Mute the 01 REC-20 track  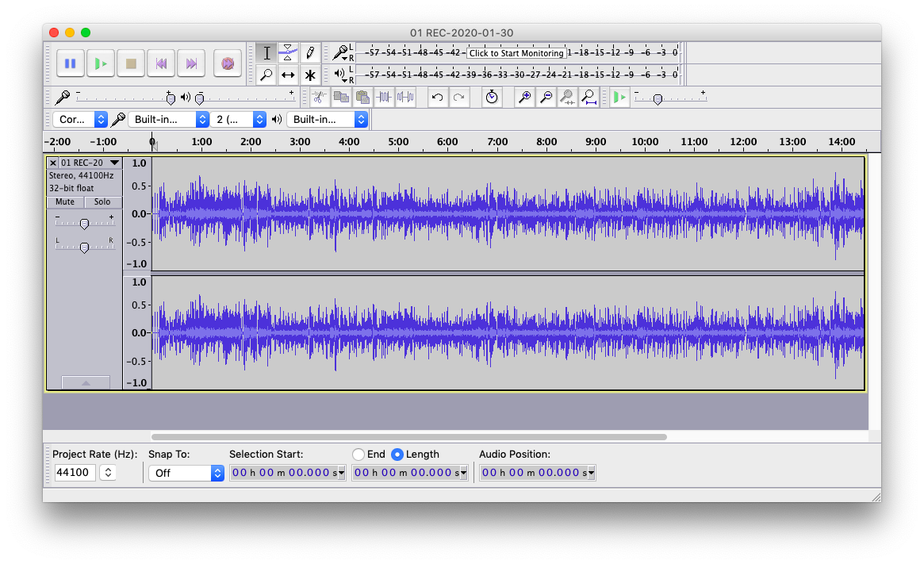click(x=65, y=201)
